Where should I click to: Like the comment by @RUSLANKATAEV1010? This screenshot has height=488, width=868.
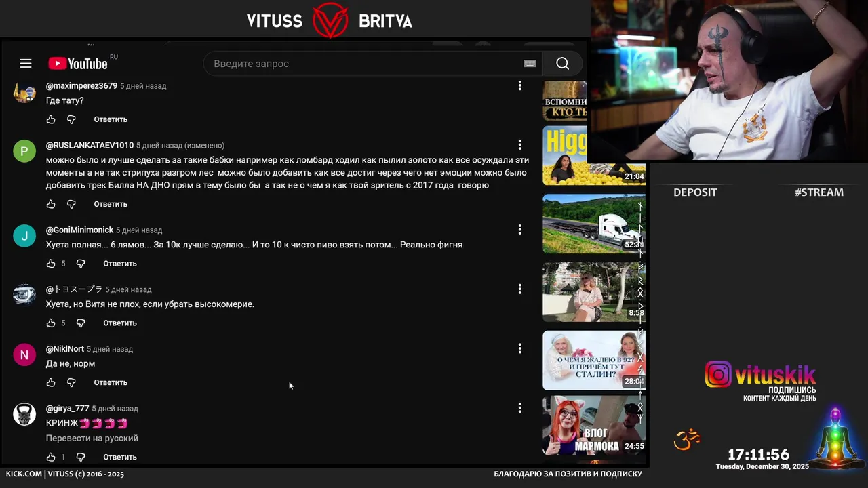point(51,204)
